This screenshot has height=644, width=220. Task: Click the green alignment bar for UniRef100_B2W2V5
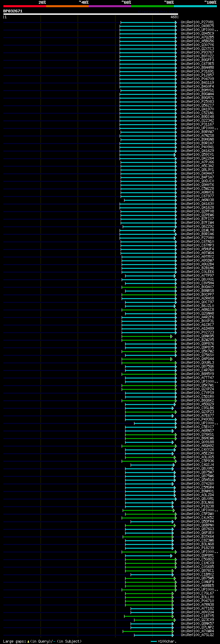click(150, 340)
